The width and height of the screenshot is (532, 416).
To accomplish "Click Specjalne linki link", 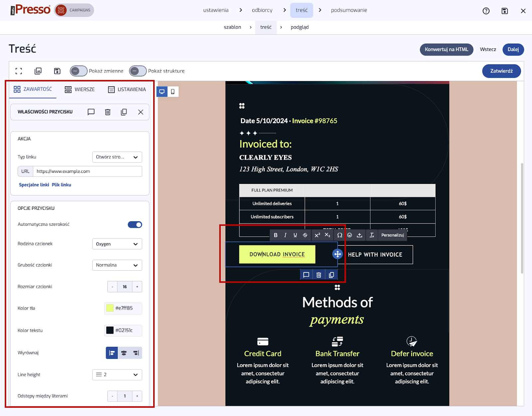I will pyautogui.click(x=34, y=185).
